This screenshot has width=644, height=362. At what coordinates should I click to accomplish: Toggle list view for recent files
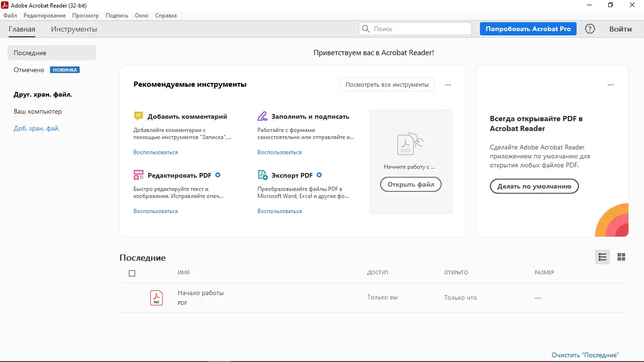tap(602, 257)
